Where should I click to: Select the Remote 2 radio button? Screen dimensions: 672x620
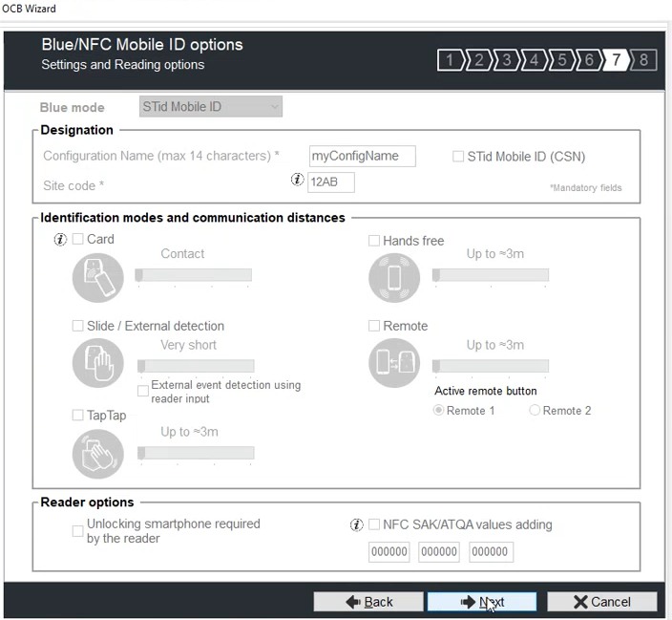click(535, 410)
